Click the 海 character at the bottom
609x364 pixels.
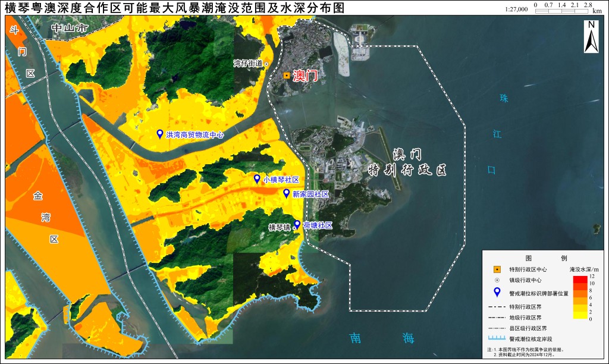point(408,338)
